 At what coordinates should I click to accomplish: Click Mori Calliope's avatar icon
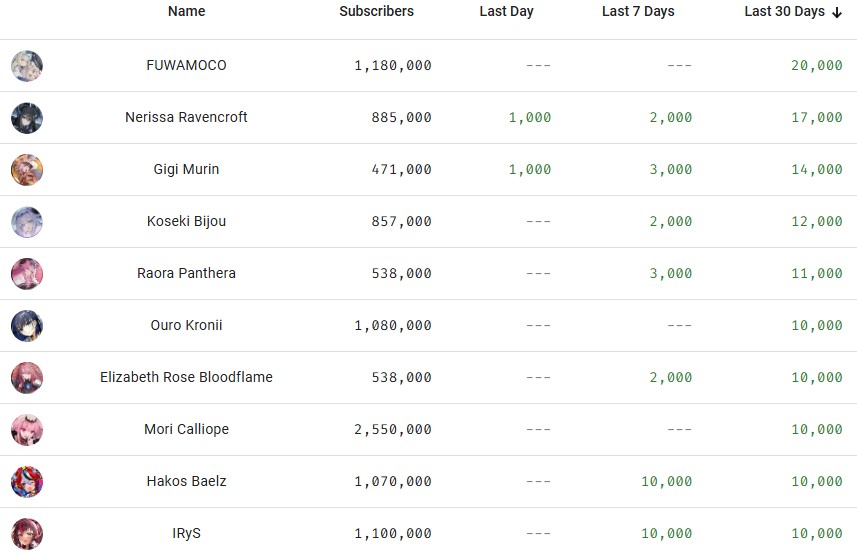click(27, 430)
